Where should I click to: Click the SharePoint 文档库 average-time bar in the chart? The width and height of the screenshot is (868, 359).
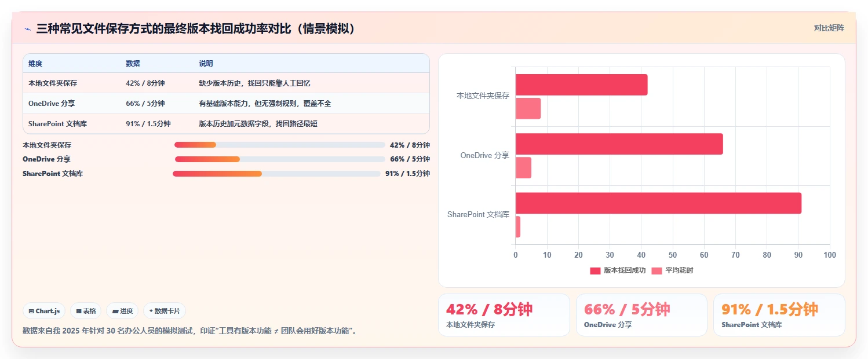518,226
